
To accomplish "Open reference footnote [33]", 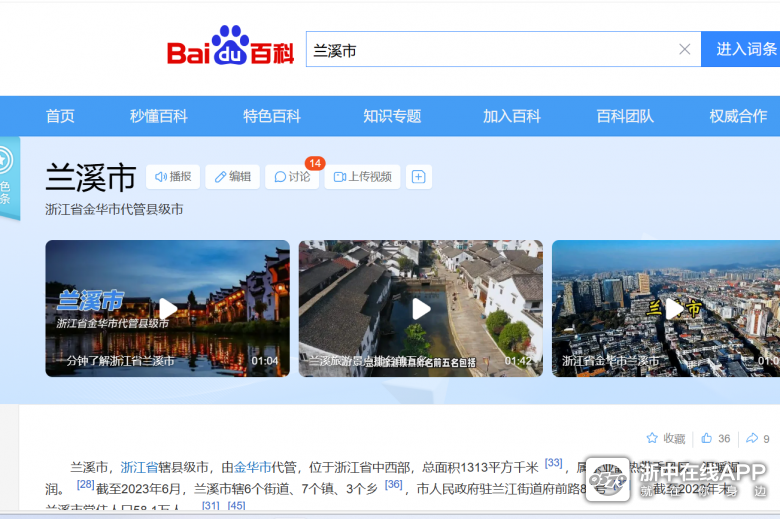I will tap(553, 463).
